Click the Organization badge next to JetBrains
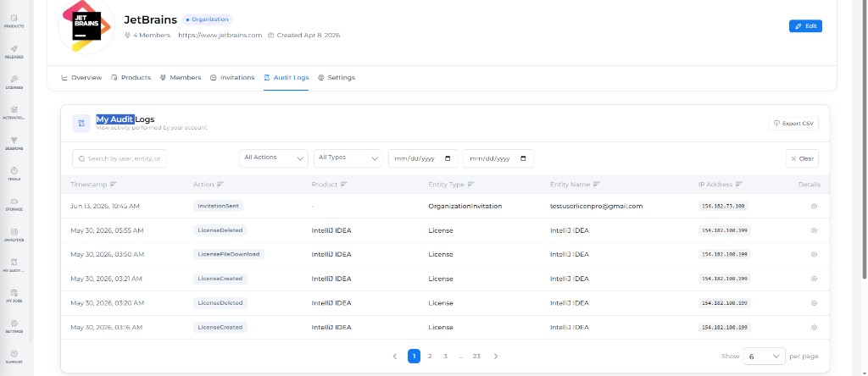 pos(207,19)
